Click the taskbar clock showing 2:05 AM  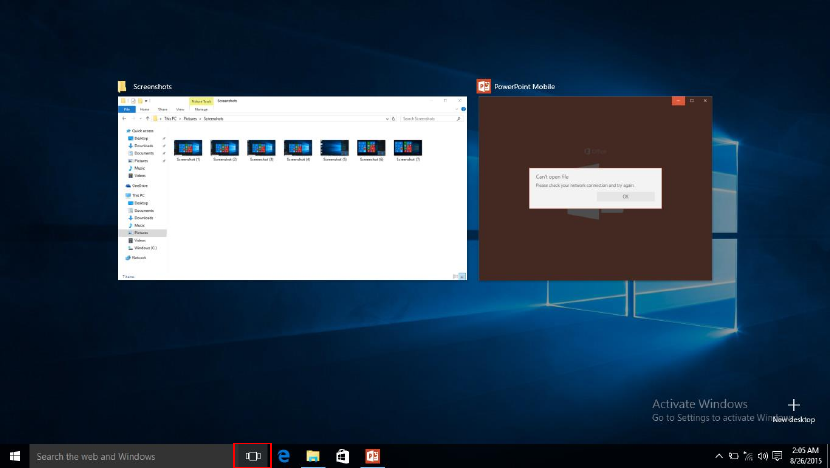coord(805,456)
